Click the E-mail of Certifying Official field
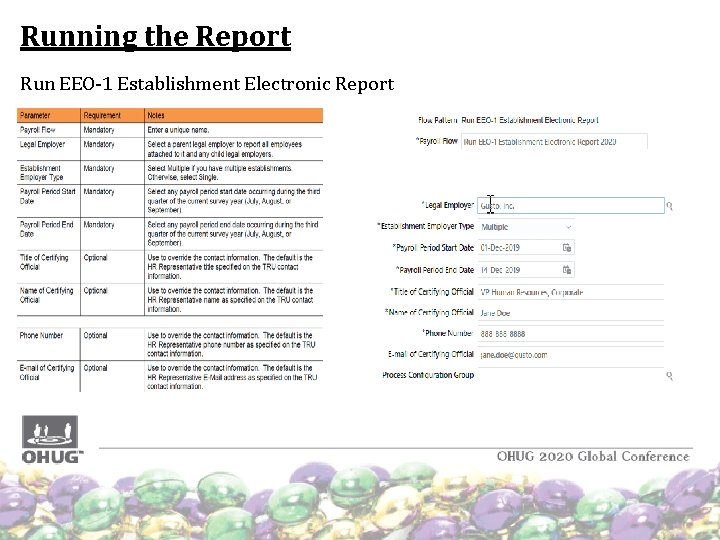 (x=571, y=355)
